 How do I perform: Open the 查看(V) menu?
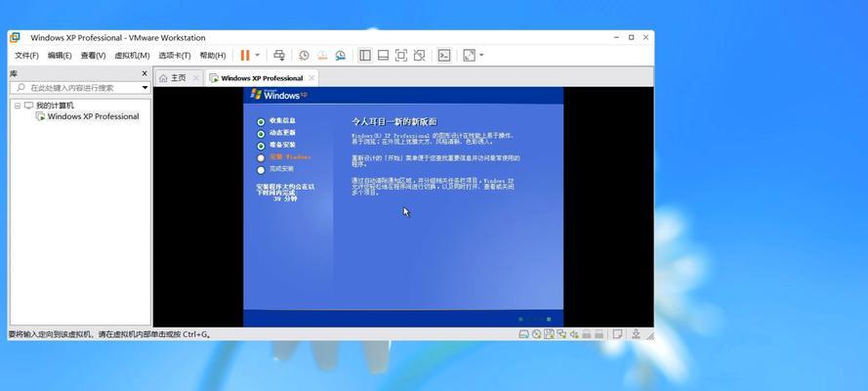(93, 56)
